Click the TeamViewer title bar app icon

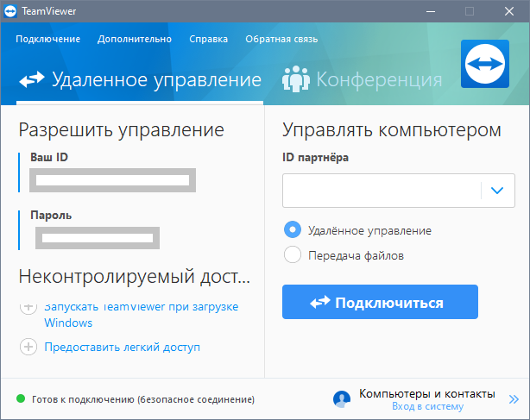[x=10, y=11]
